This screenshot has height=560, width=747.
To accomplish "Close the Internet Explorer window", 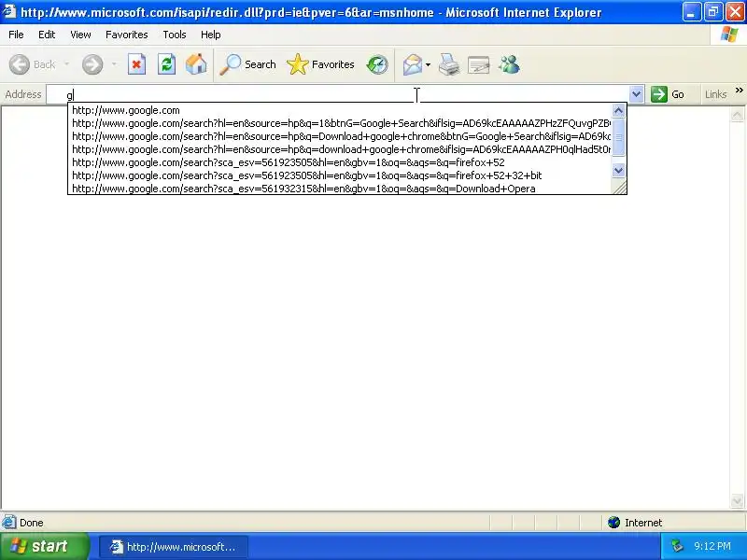I will 735,12.
